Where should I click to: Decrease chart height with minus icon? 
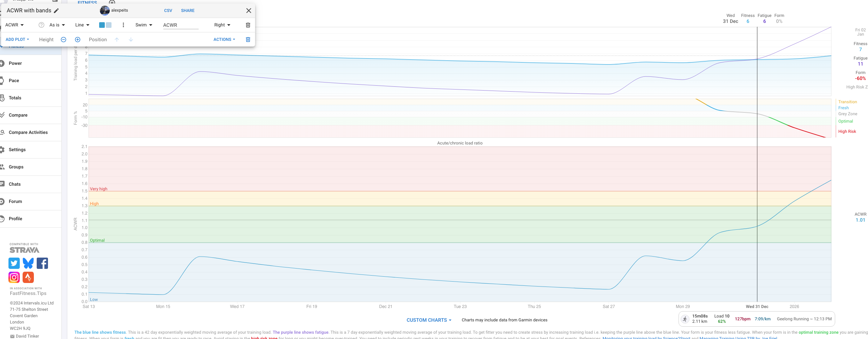64,39
